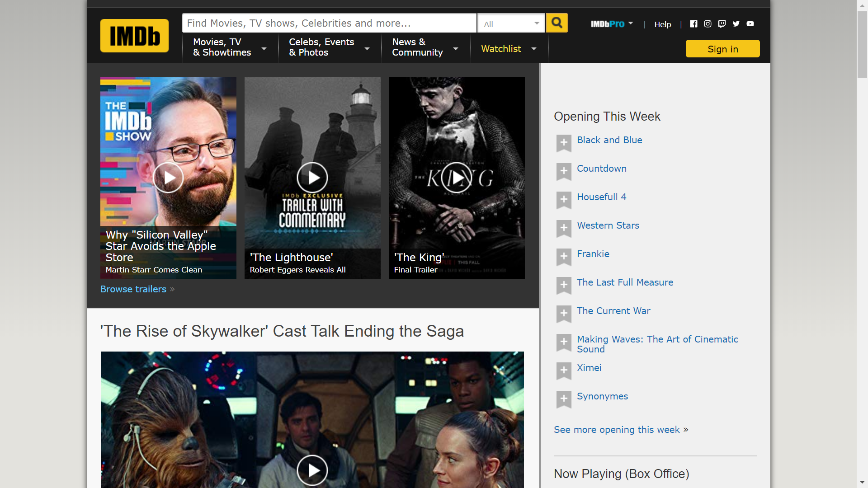This screenshot has height=488, width=868.
Task: Click the page vertical scrollbar thumb
Action: coord(862,45)
